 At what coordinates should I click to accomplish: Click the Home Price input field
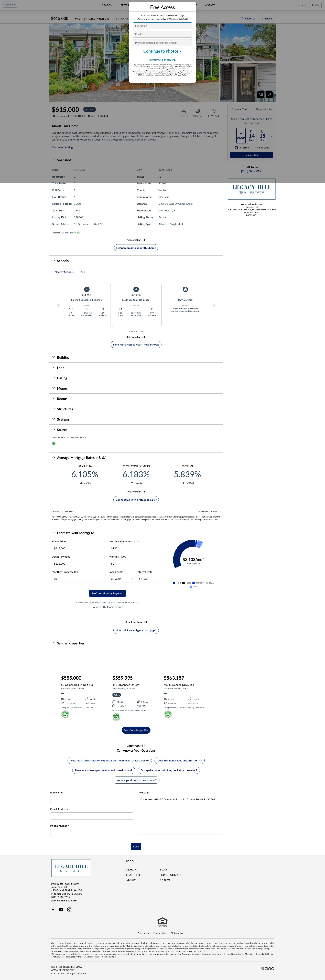pyautogui.click(x=79, y=548)
